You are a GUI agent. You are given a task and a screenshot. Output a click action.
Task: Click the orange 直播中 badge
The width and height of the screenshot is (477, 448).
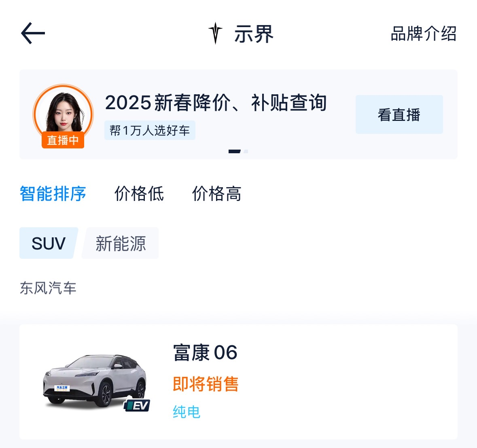coord(63,140)
